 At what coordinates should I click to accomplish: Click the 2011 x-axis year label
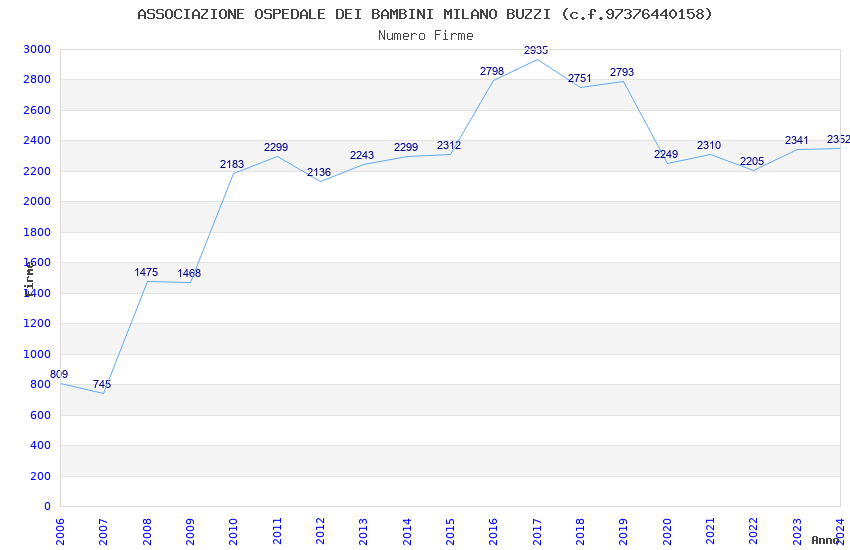click(x=276, y=532)
